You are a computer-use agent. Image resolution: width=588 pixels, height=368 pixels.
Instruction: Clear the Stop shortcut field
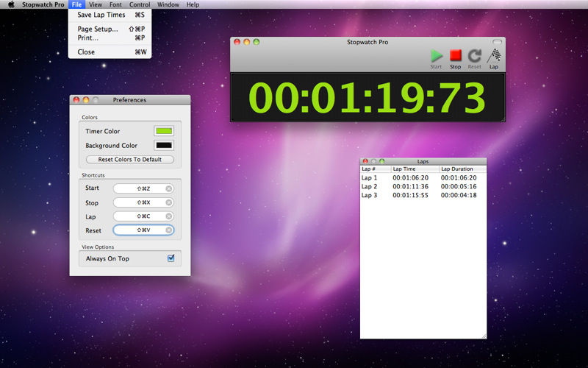169,202
